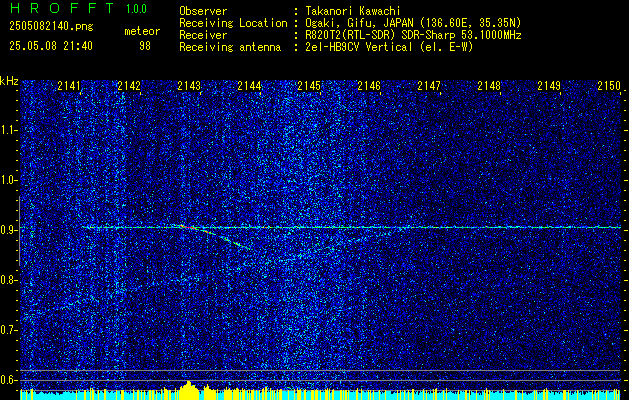
Task: Click the 2143 time marker
Action: (x=189, y=86)
